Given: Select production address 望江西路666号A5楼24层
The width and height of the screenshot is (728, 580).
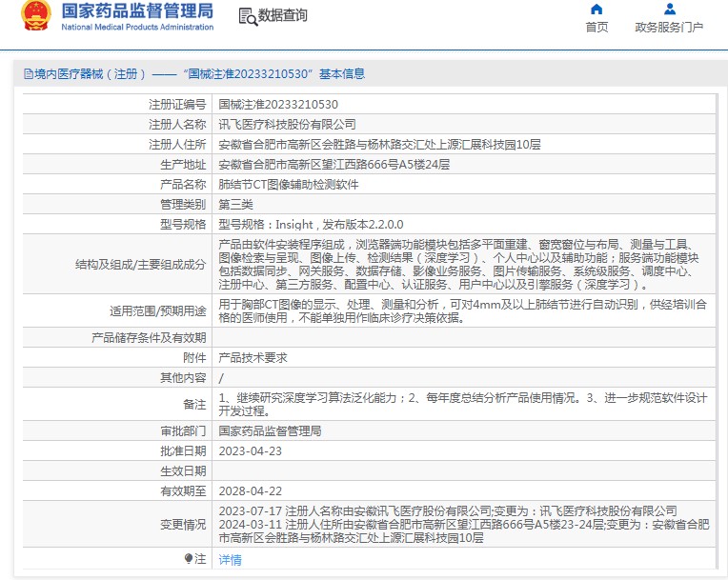Looking at the screenshot, I should coord(334,164).
